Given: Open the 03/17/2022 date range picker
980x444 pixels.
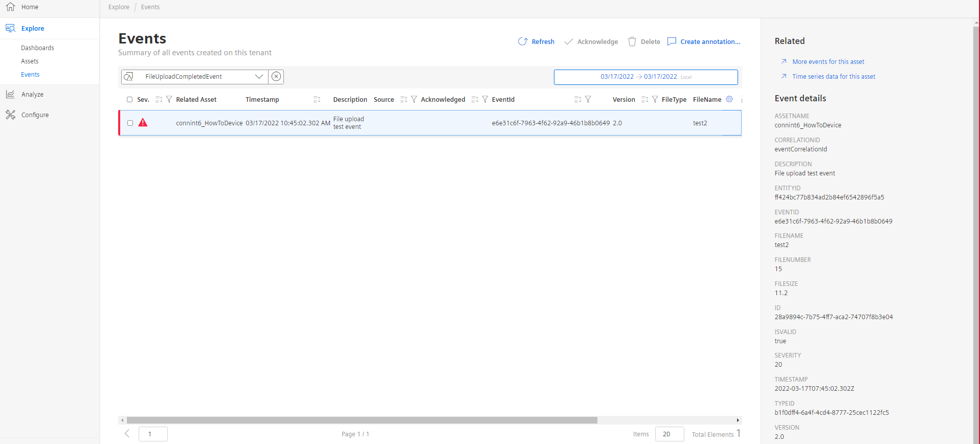Looking at the screenshot, I should 645,77.
